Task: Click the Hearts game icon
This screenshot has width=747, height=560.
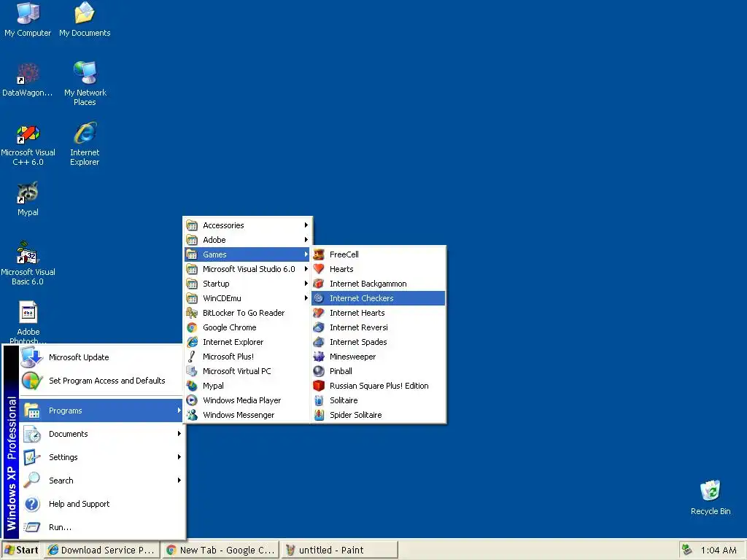Action: pos(319,269)
